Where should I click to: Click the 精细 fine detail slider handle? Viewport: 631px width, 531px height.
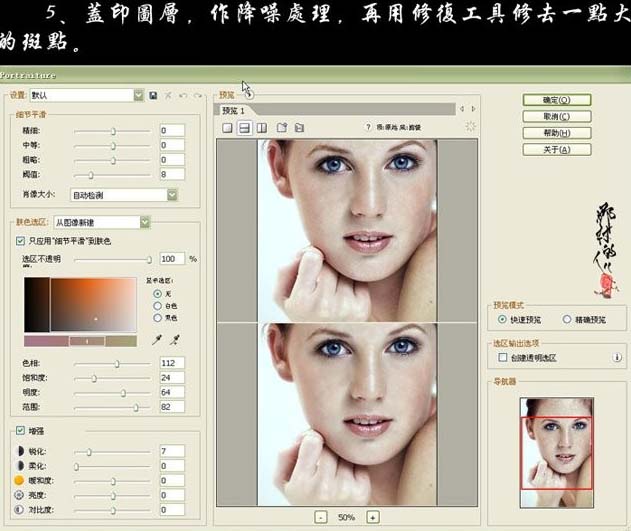[x=113, y=131]
